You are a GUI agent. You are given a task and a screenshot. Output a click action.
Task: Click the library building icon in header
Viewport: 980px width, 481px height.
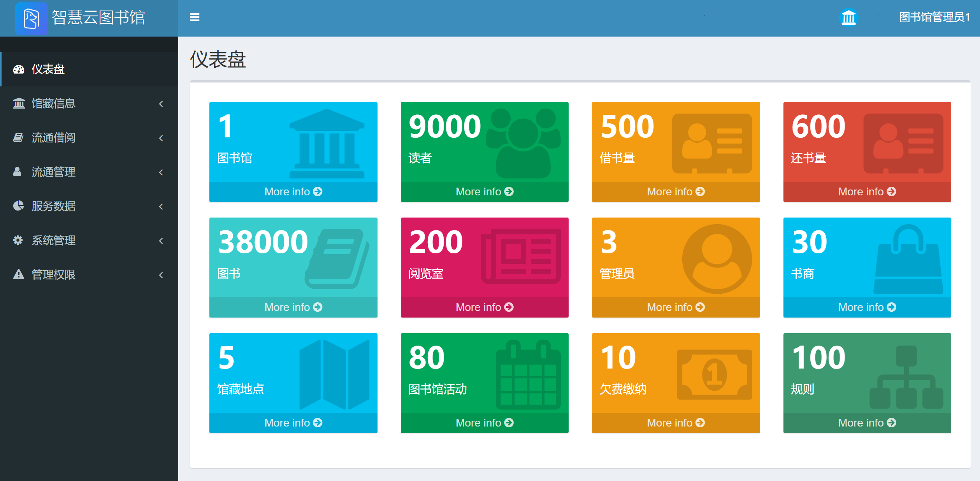pyautogui.click(x=848, y=18)
